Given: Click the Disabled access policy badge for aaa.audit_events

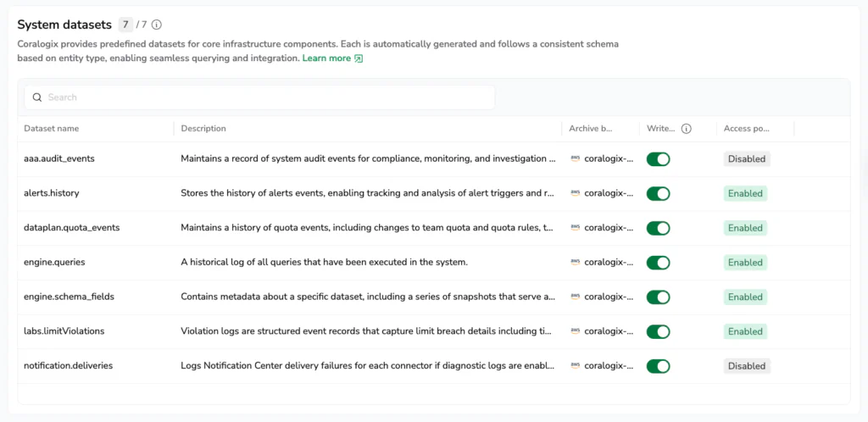Looking at the screenshot, I should (746, 159).
